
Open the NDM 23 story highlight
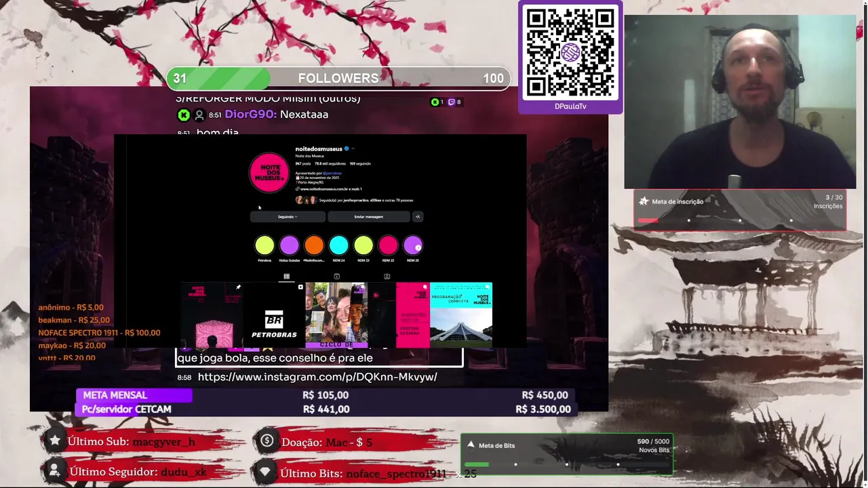363,245
